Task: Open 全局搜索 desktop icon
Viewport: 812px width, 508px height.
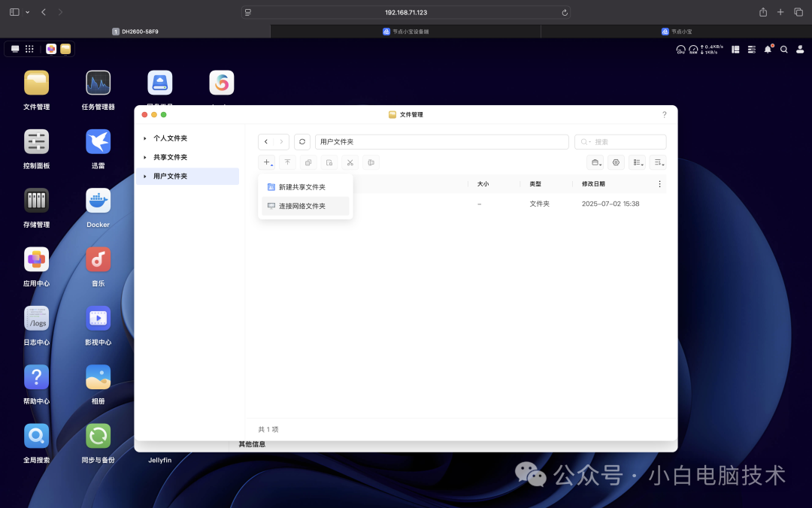Action: 36,436
